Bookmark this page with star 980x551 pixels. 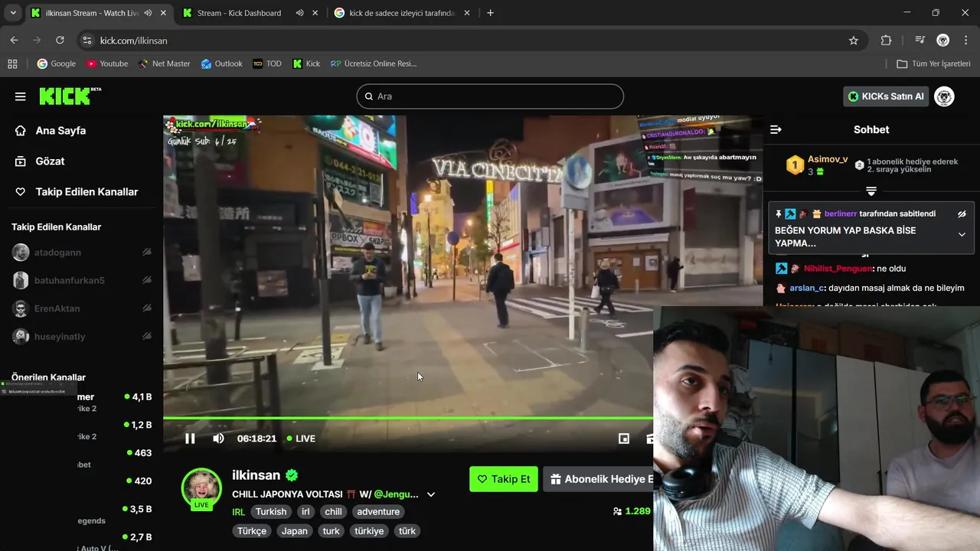[854, 41]
